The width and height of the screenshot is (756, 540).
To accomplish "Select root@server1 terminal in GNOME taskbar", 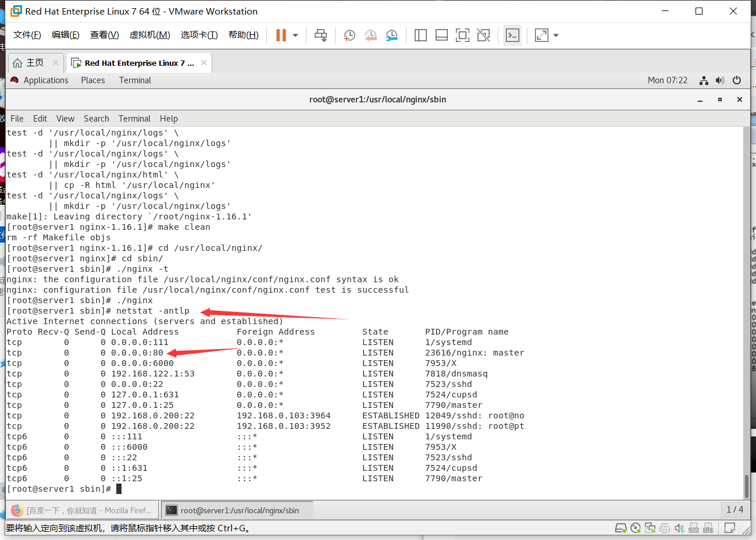I will point(237,510).
